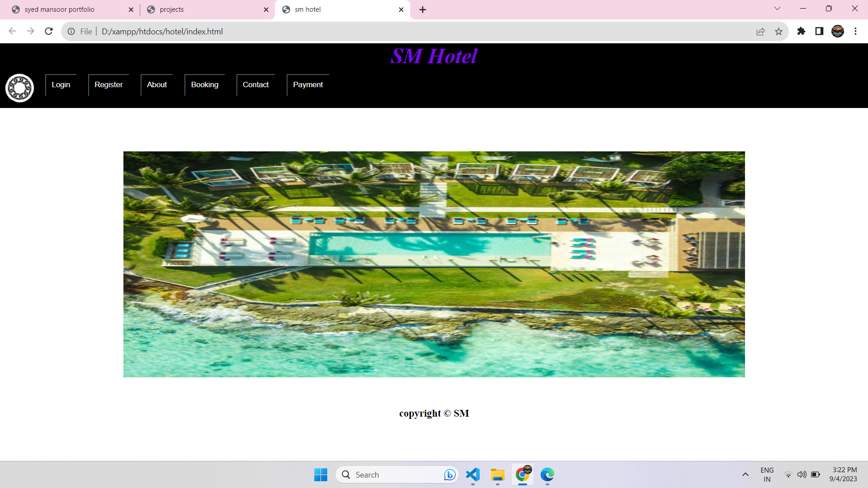This screenshot has height=488, width=868.
Task: Open File Explorer from taskbar
Action: coord(498,474)
